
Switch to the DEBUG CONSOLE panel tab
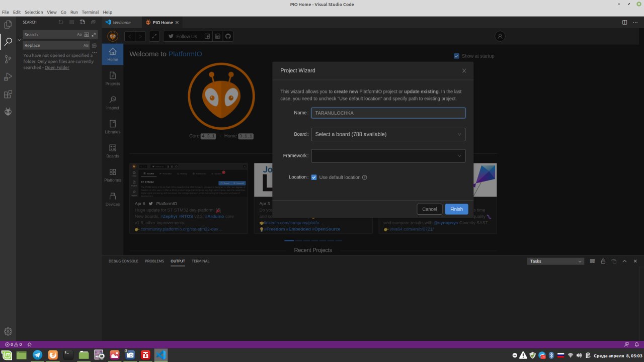coord(123,261)
